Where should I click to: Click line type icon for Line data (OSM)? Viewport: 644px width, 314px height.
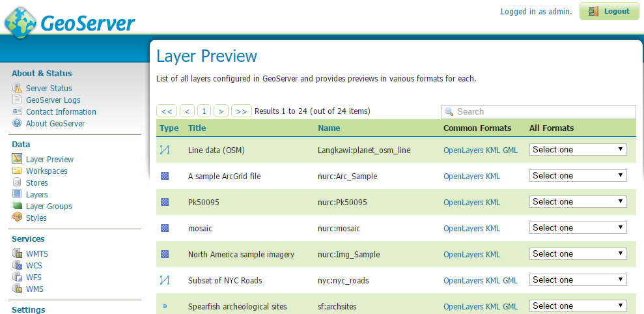165,150
